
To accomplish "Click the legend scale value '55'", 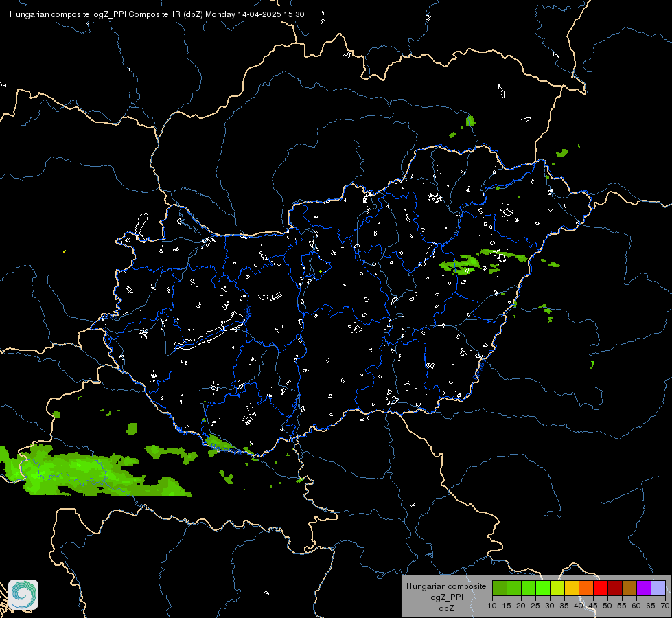I will 622,606.
